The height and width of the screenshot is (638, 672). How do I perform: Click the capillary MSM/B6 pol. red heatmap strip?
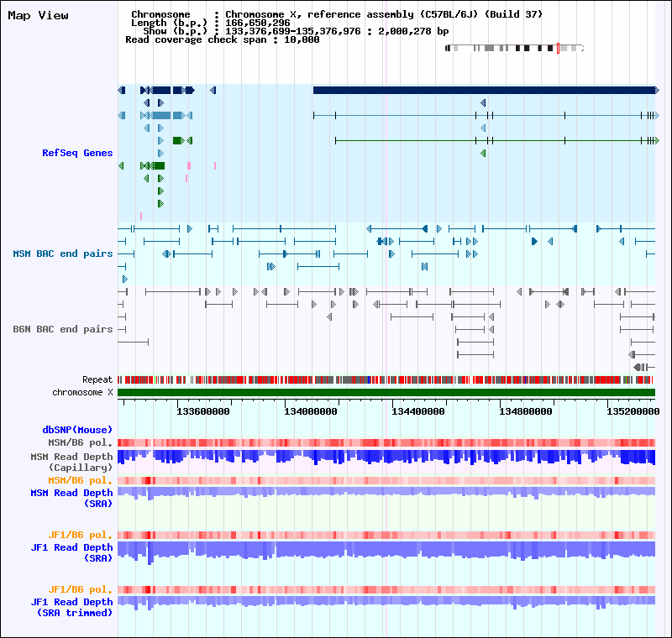tap(386, 442)
